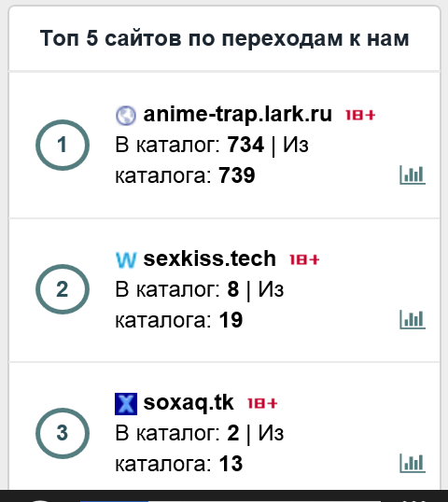Open statistics chart for soxaq.tk
Viewport: 448px width, 502px height.
point(413,463)
